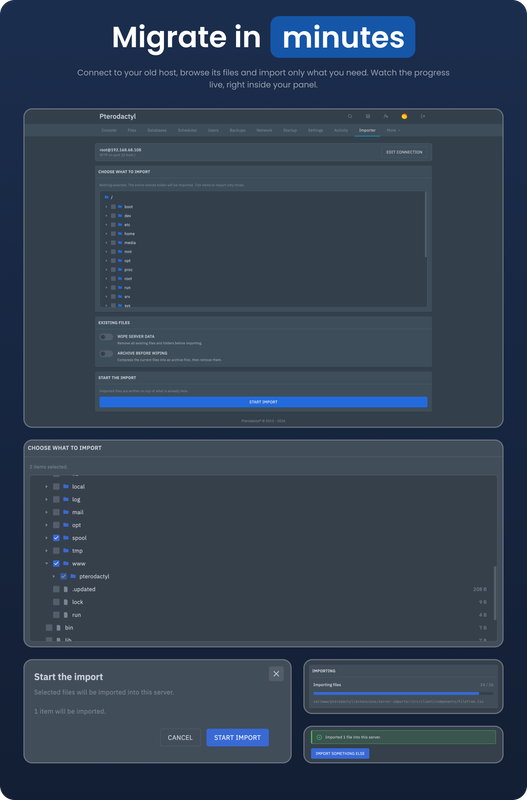Image resolution: width=527 pixels, height=800 pixels.
Task: Click the log folder icon
Action: tap(66, 499)
